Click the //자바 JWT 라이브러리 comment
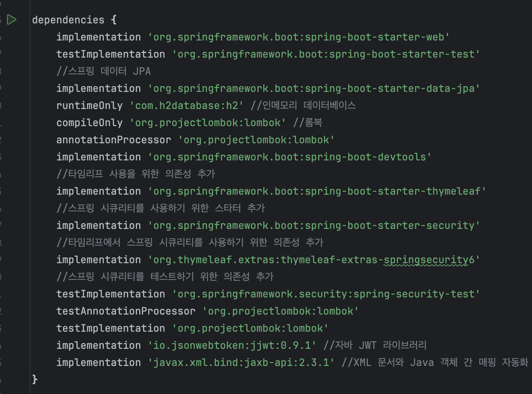Viewport: 532px width, 394px height. tap(375, 345)
